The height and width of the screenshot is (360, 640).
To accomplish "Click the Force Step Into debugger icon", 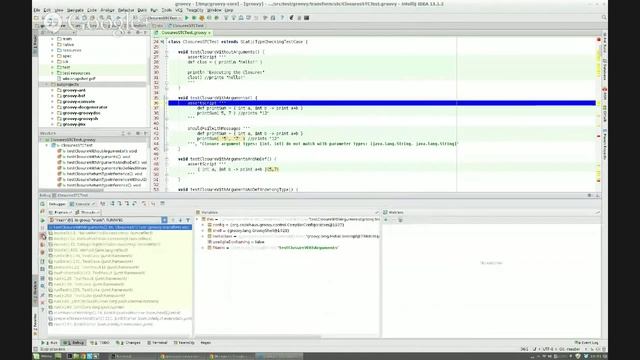I will [x=127, y=204].
